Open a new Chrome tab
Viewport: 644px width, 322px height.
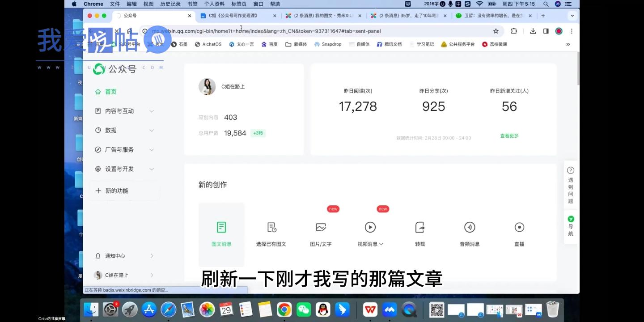point(543,16)
